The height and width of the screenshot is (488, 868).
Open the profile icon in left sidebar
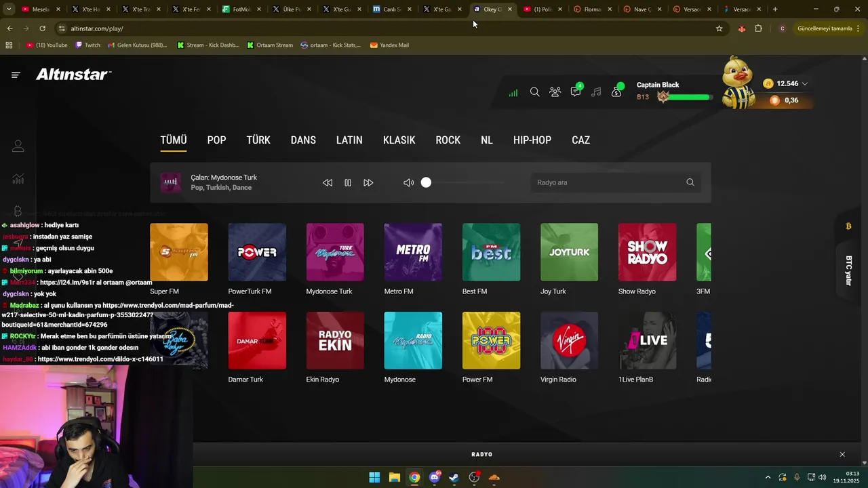pos(18,146)
